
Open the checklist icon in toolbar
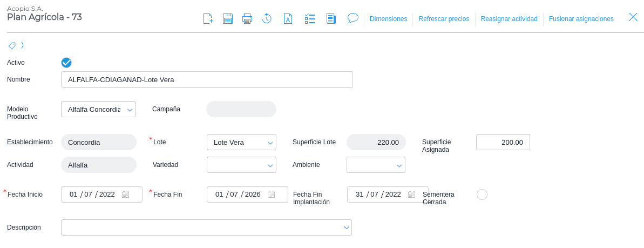pyautogui.click(x=310, y=19)
